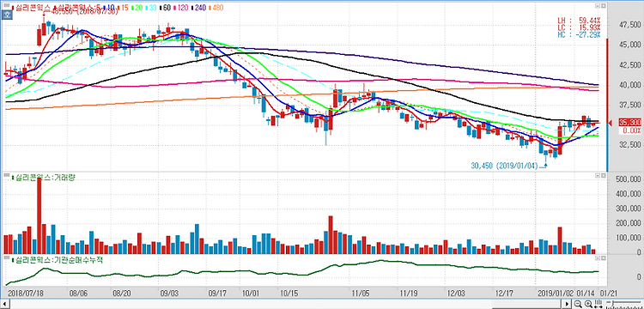Click the 11/05 date axis label
Screen dimensions: 644x309
point(360,294)
